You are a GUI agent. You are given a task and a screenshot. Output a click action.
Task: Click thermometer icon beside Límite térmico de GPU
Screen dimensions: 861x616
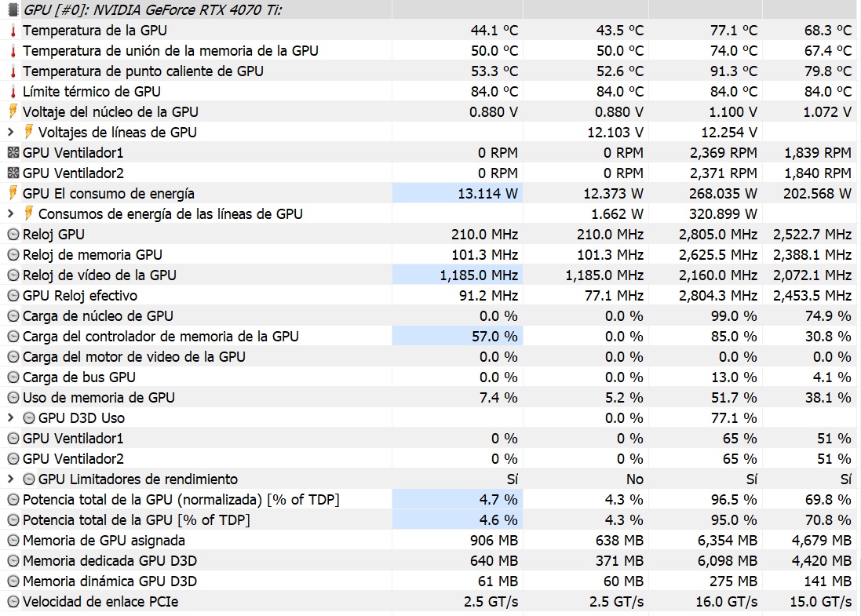coord(13,91)
